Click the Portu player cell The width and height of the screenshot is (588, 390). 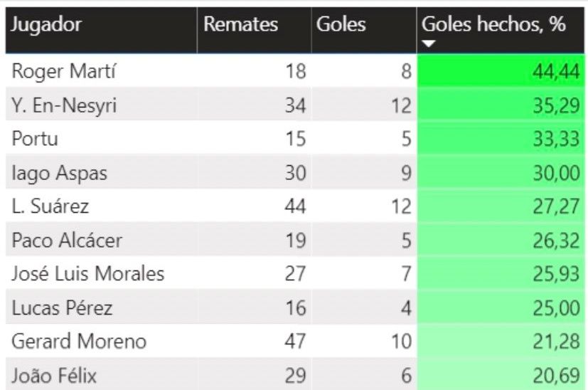point(36,139)
